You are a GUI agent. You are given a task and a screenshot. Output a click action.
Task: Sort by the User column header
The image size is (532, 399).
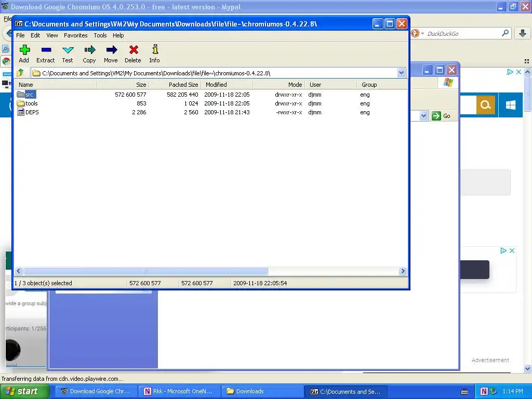pyautogui.click(x=330, y=85)
